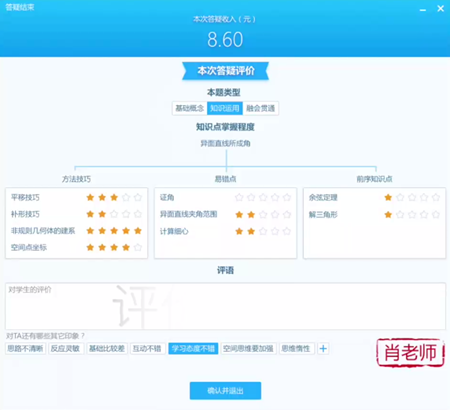Toggle the 思维惰性 impression tag

[296, 349]
